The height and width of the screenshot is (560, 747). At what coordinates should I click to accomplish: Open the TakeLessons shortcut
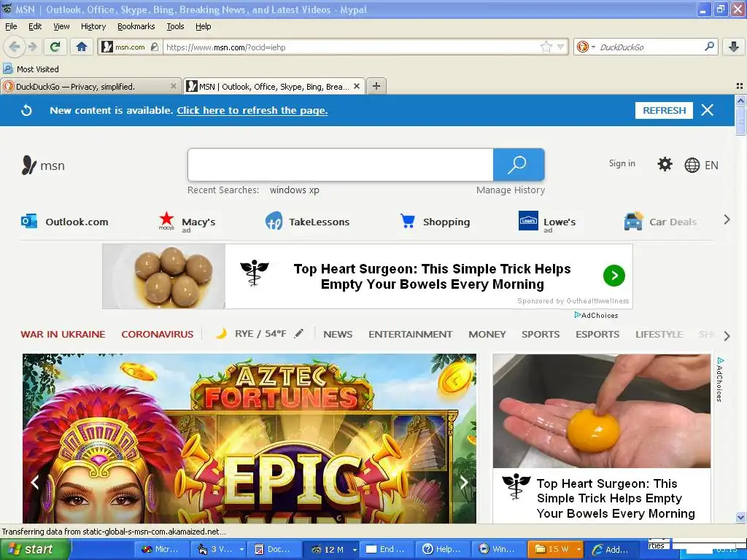point(307,222)
